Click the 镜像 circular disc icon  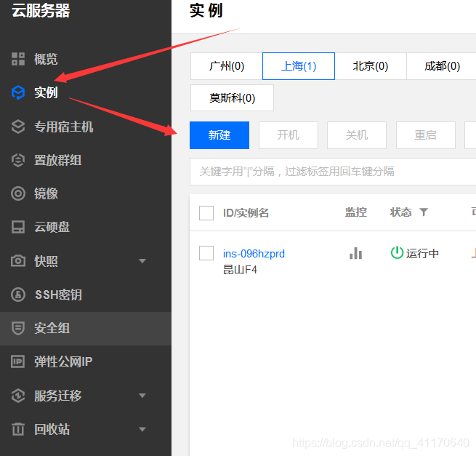[x=18, y=193]
